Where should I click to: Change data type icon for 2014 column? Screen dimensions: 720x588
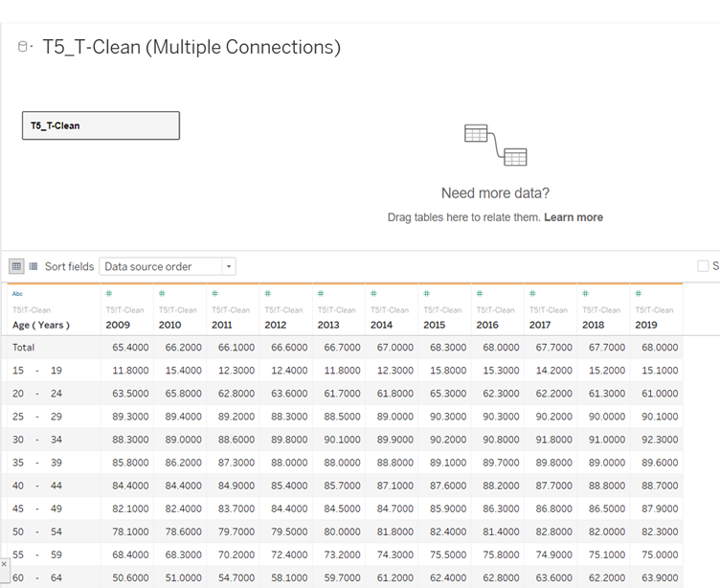tap(373, 294)
